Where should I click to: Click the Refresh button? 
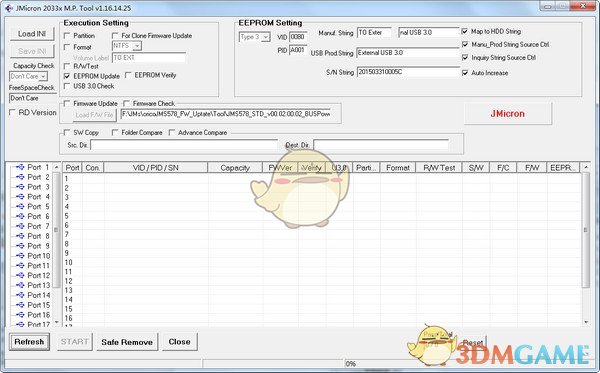(x=29, y=342)
